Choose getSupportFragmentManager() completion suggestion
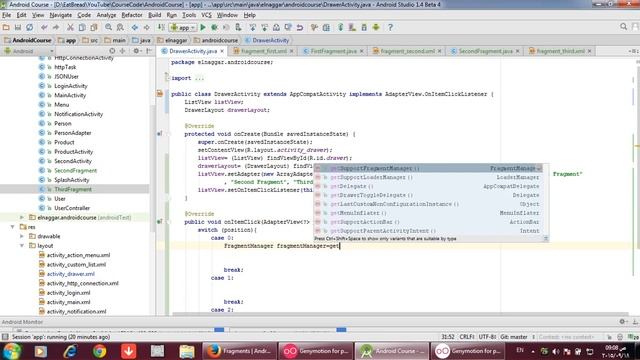 click(427, 168)
